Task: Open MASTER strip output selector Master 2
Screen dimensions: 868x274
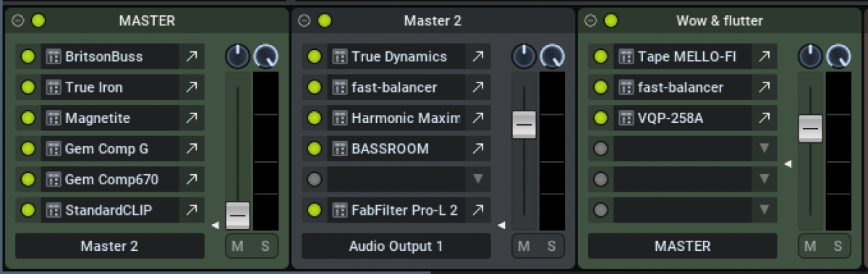Action: [x=109, y=246]
